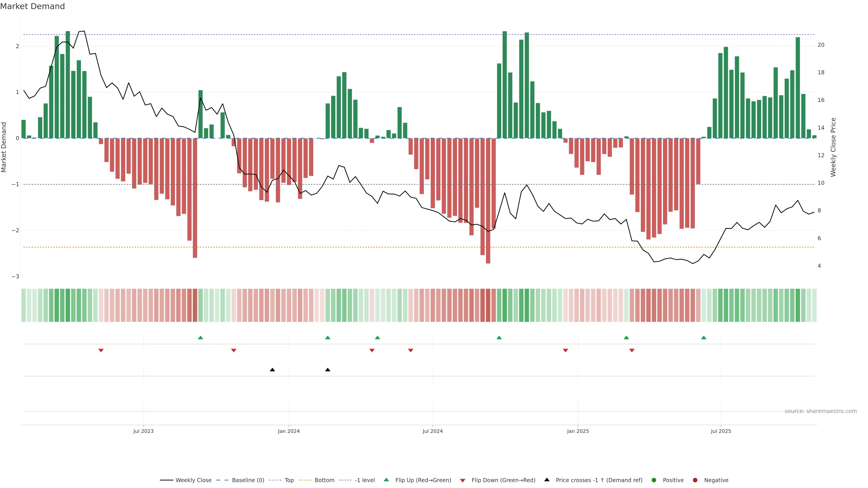Click the Flip Down red triangle legend icon

point(463,480)
